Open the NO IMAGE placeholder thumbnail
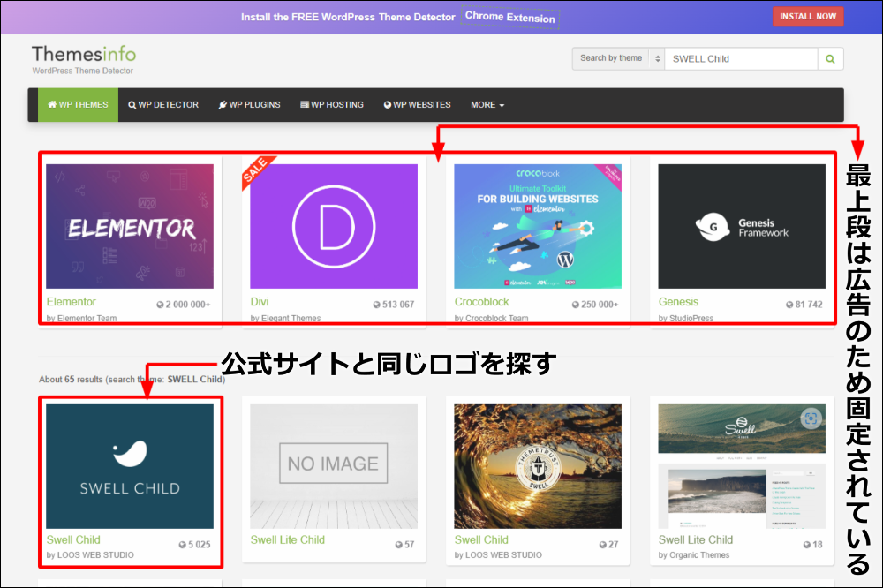 334,466
